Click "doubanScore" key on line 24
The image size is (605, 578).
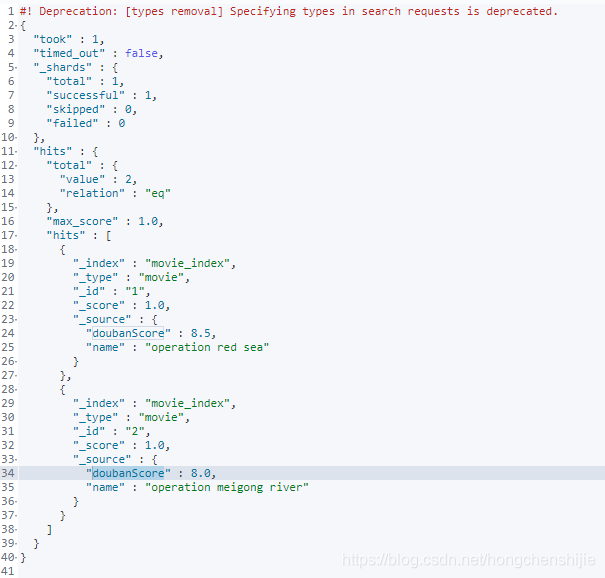tap(128, 333)
